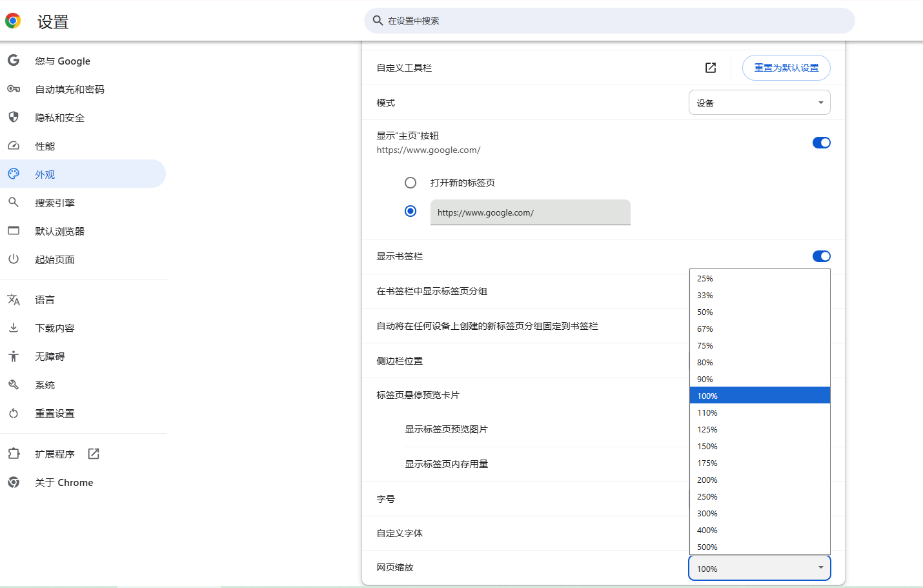Choose 200% in the zoom list
This screenshot has height=588, width=923.
coord(760,480)
